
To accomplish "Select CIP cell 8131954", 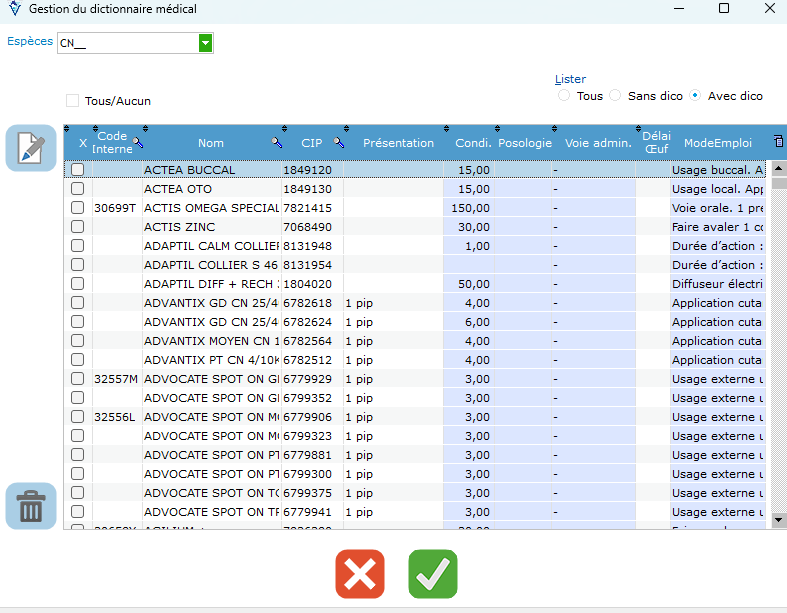I will (312, 265).
